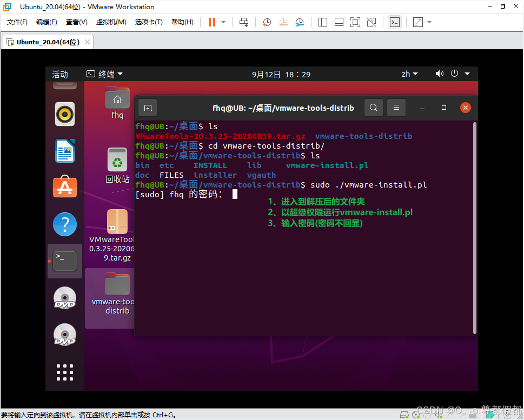The width and height of the screenshot is (524, 420).
Task: Select the 回收站 trash icon on desktop
Action: pos(117,165)
